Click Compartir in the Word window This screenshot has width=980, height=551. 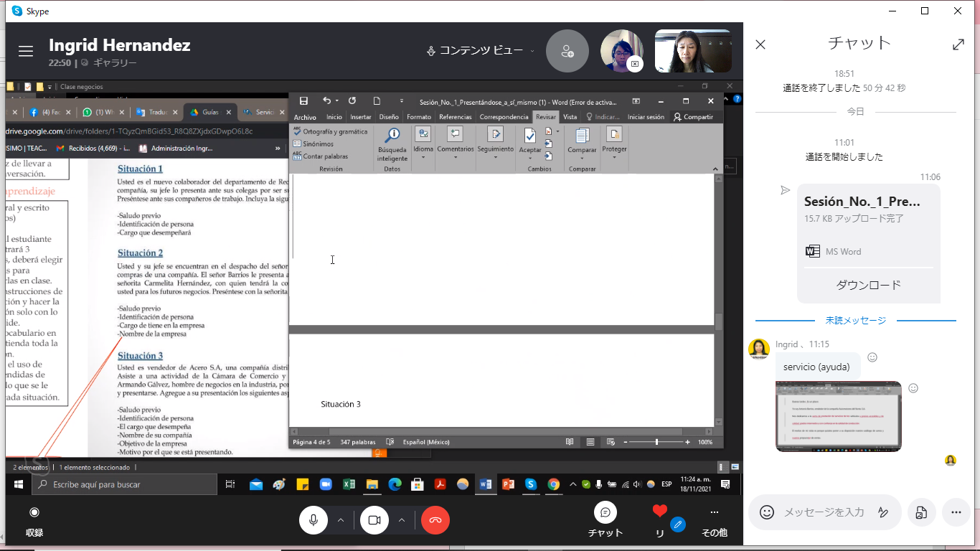pyautogui.click(x=693, y=117)
